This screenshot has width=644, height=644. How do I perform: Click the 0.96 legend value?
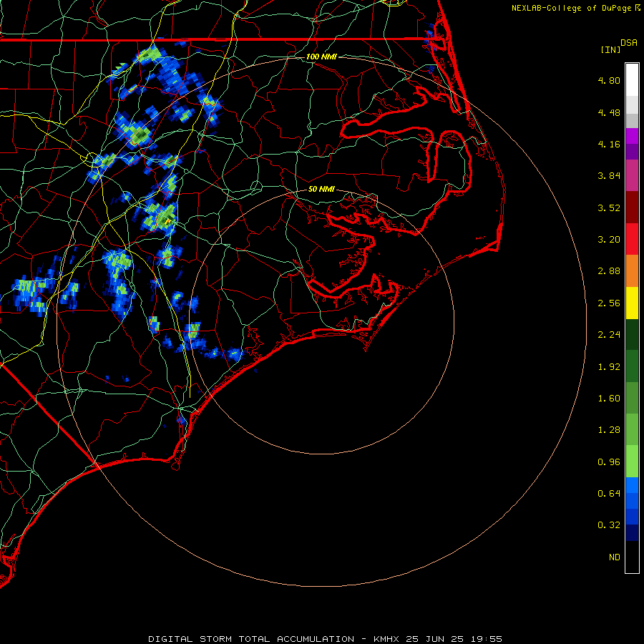click(609, 462)
